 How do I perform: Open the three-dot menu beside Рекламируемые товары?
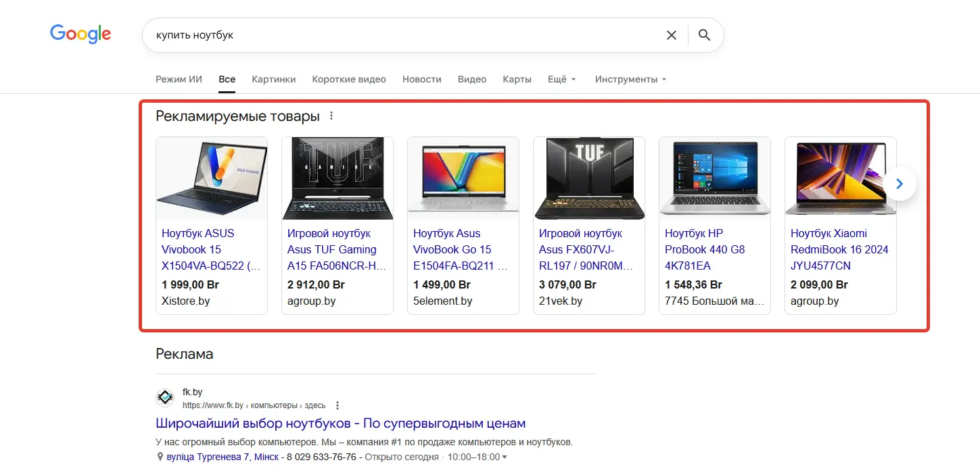pyautogui.click(x=331, y=115)
